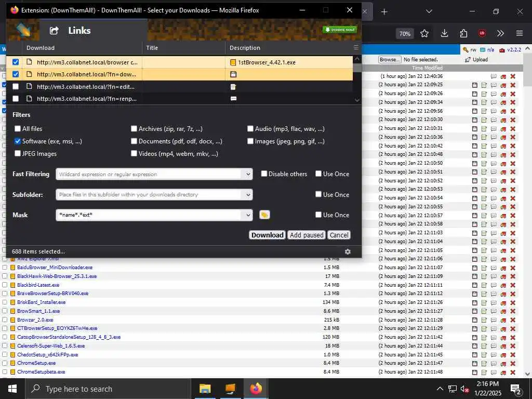Open Firefox list-all-tabs chevron

pyautogui.click(x=429, y=11)
